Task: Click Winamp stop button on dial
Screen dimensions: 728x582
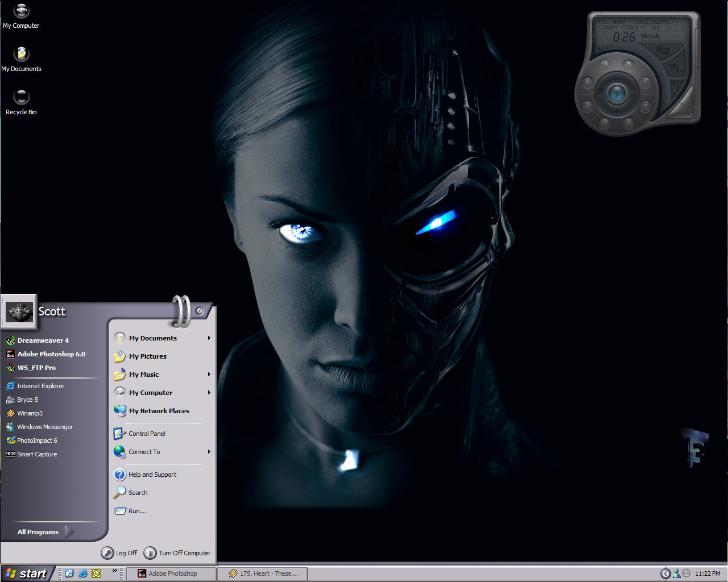Action: (x=646, y=106)
